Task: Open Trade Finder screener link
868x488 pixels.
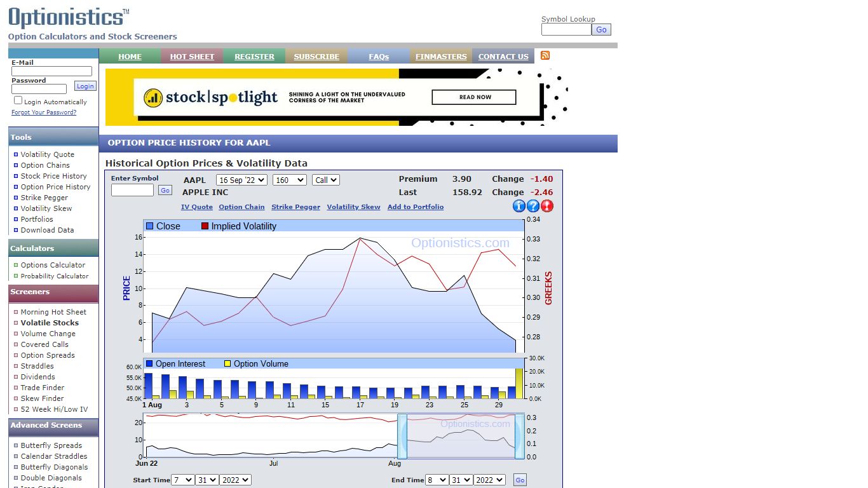Action: [x=43, y=388]
